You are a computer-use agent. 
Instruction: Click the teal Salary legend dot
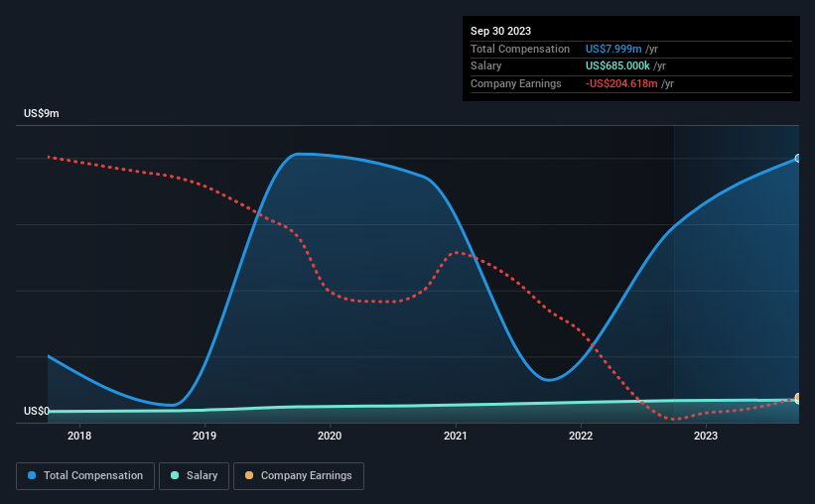(175, 475)
